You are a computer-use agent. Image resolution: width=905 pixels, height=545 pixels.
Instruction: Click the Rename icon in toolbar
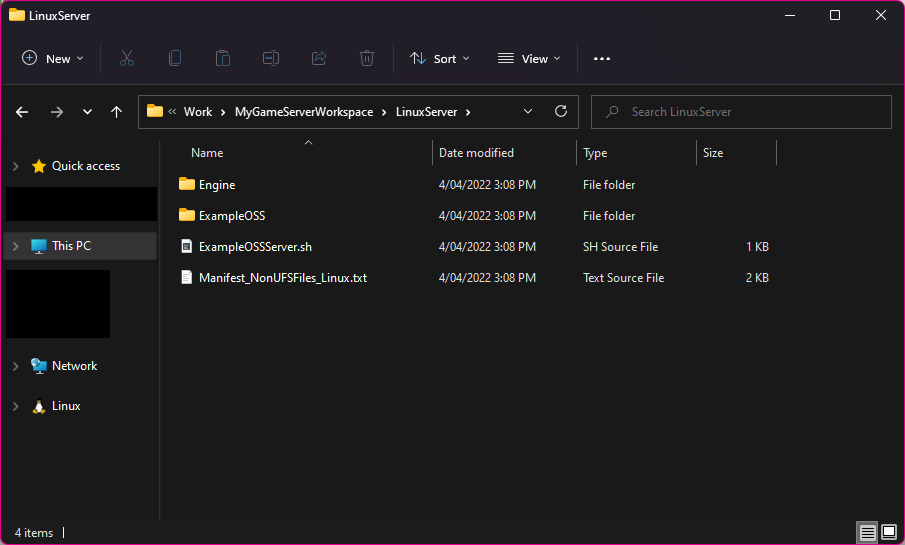(271, 59)
